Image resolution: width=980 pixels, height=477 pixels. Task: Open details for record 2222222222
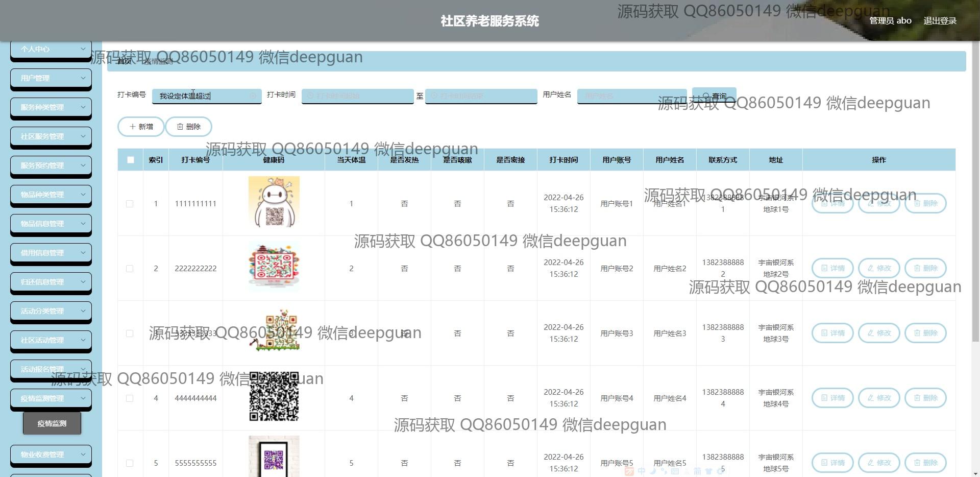[x=832, y=268]
